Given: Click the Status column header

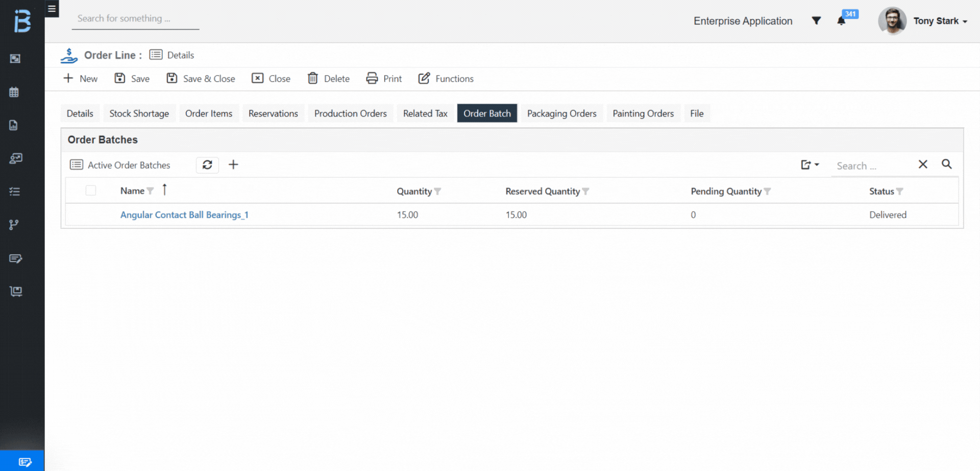Looking at the screenshot, I should (881, 192).
